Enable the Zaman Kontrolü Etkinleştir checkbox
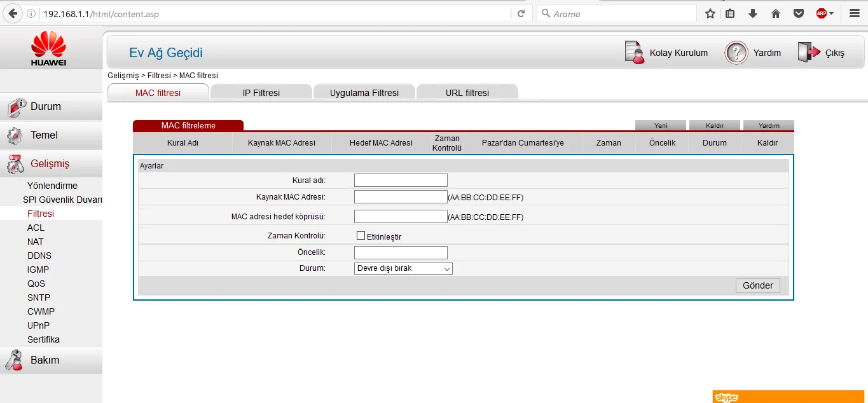Image resolution: width=868 pixels, height=403 pixels. (361, 236)
